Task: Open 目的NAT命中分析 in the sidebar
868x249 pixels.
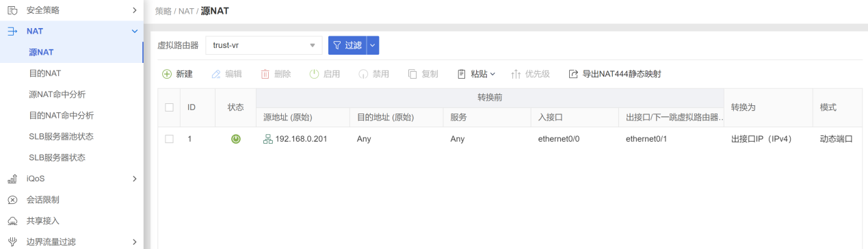Action: point(61,116)
